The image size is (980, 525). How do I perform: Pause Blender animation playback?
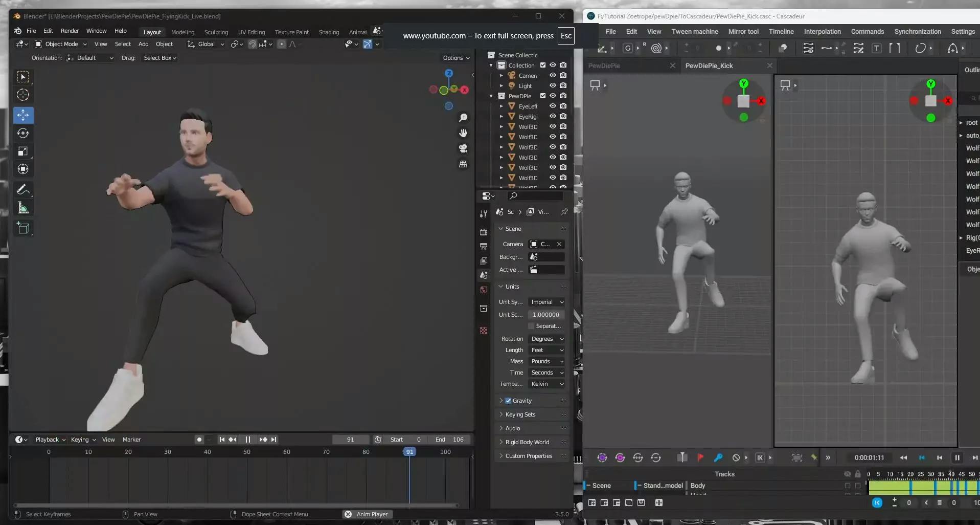click(248, 440)
